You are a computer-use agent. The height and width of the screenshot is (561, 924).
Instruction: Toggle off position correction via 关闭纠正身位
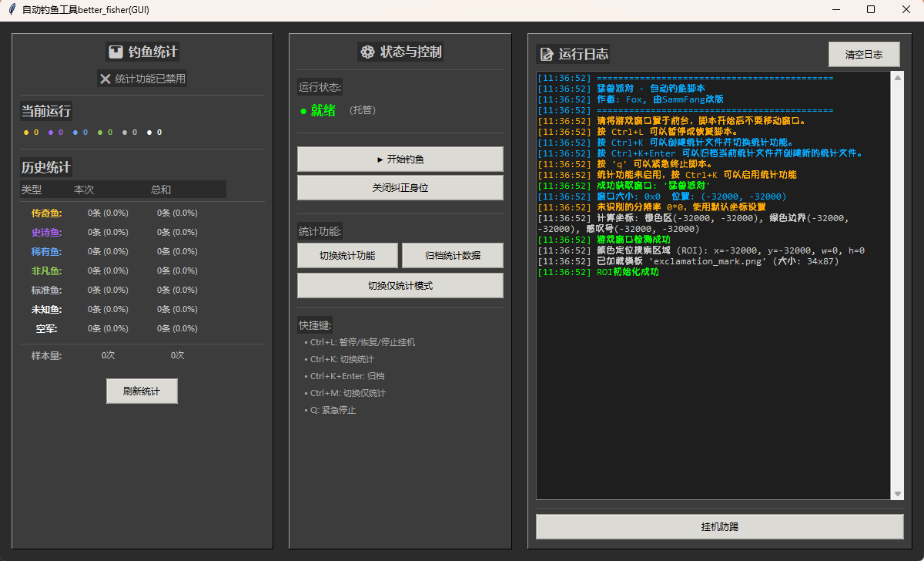pyautogui.click(x=400, y=187)
